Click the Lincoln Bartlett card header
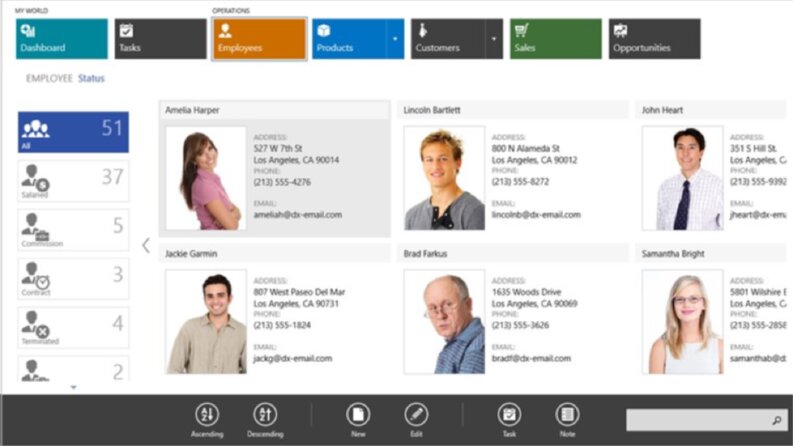Viewport: 793px width, 446px height. coord(513,110)
